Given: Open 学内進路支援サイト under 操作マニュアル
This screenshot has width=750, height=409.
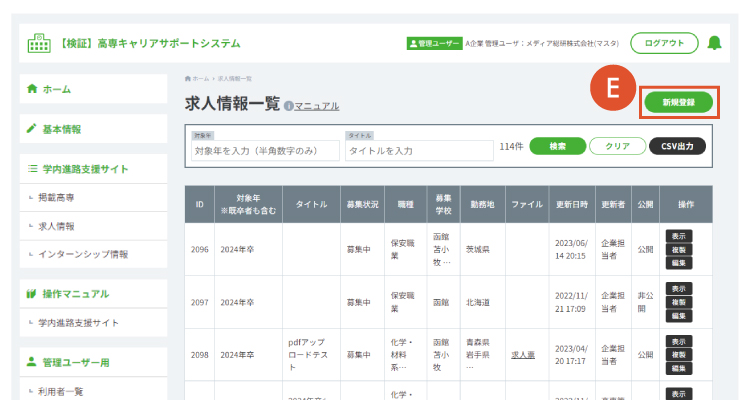Looking at the screenshot, I should (93, 322).
